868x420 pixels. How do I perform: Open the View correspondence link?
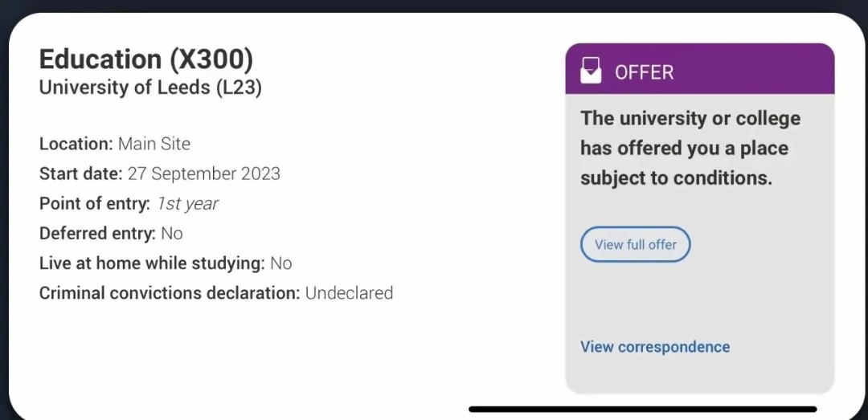pyautogui.click(x=655, y=347)
